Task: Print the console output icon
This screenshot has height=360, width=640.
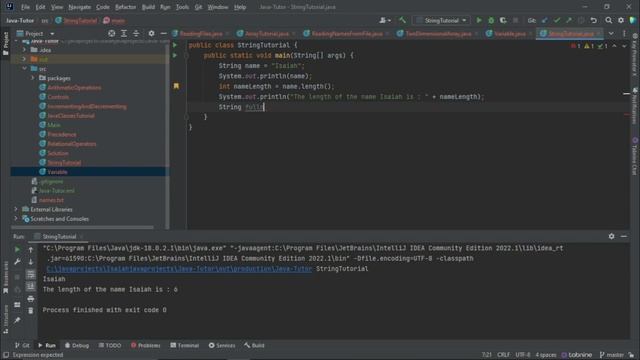Action: point(31,299)
